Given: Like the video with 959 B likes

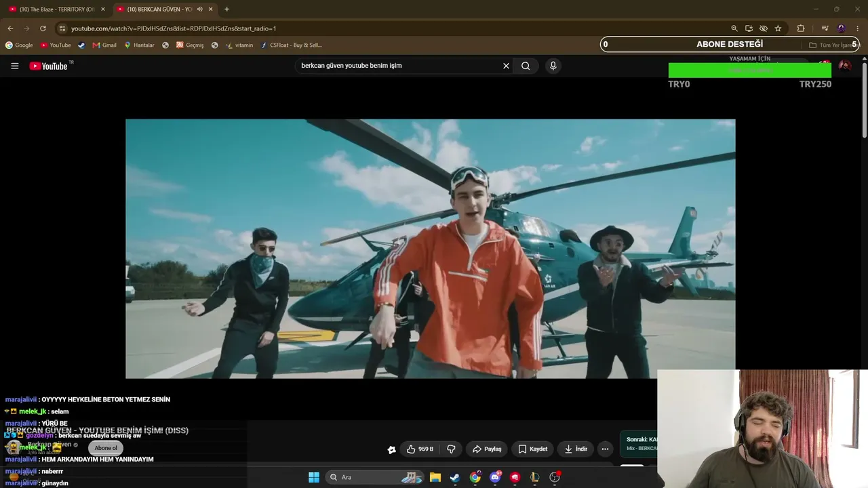Looking at the screenshot, I should 420,449.
